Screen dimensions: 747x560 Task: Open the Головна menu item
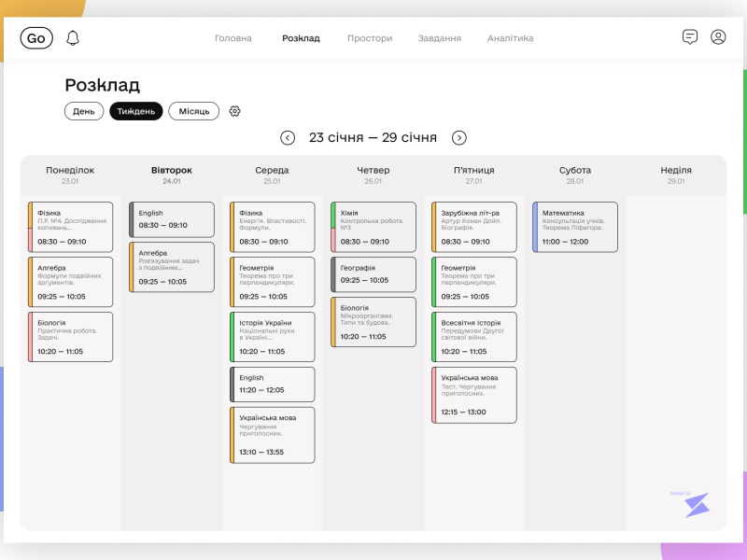pos(233,38)
